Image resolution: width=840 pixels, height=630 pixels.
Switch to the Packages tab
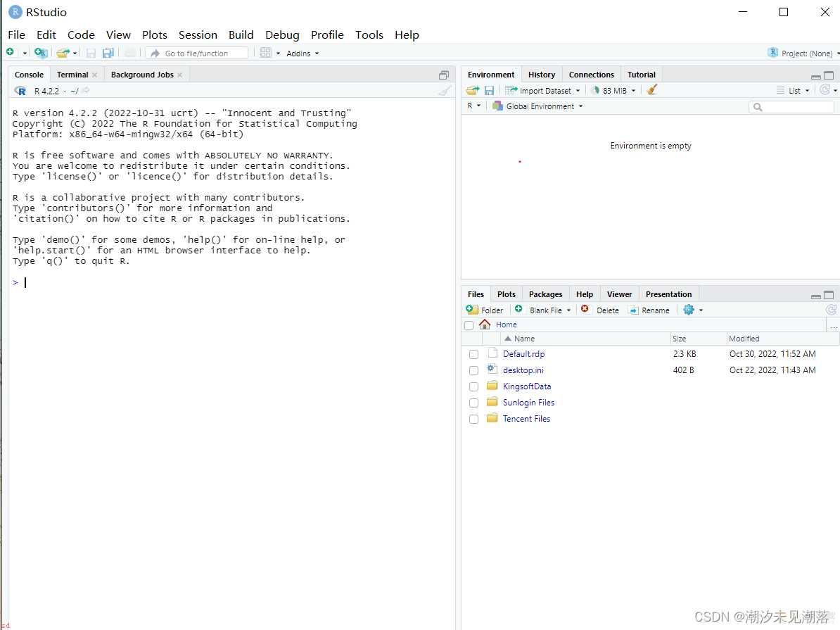pos(545,294)
